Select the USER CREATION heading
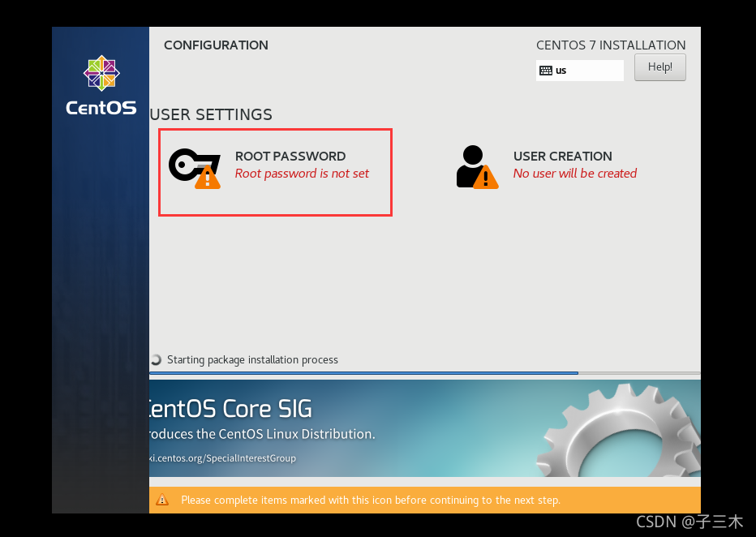This screenshot has width=756, height=537. 563,157
